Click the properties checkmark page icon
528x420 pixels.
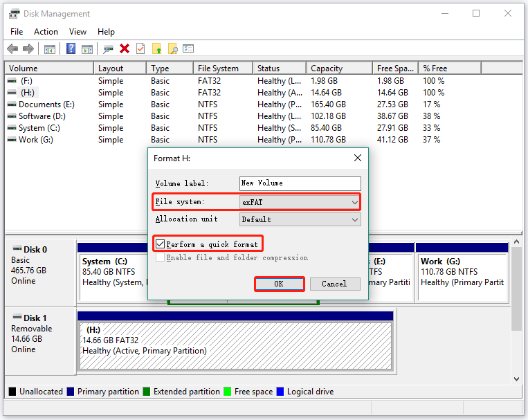[140, 49]
